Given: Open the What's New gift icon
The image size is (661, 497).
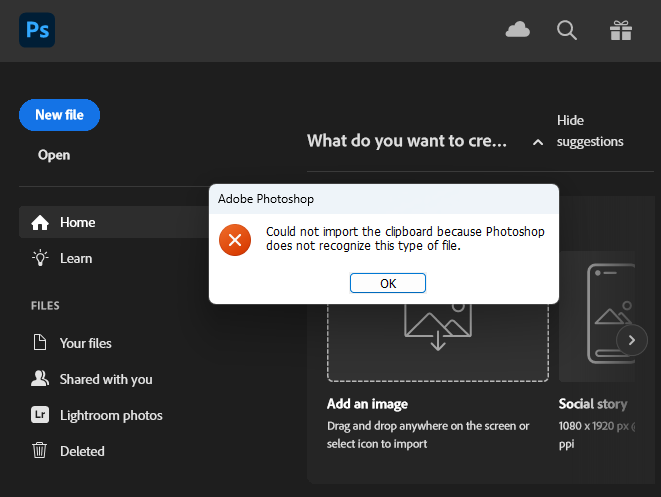Looking at the screenshot, I should pyautogui.click(x=621, y=30).
